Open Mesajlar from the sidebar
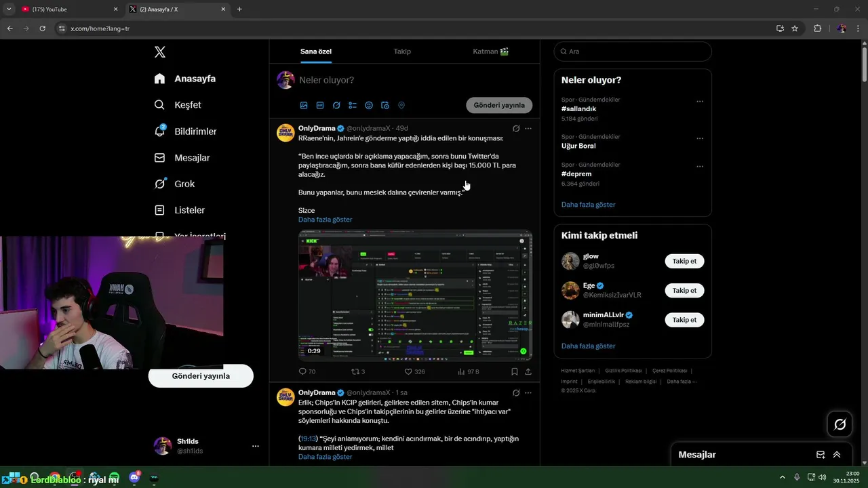This screenshot has height=488, width=868. [182, 158]
